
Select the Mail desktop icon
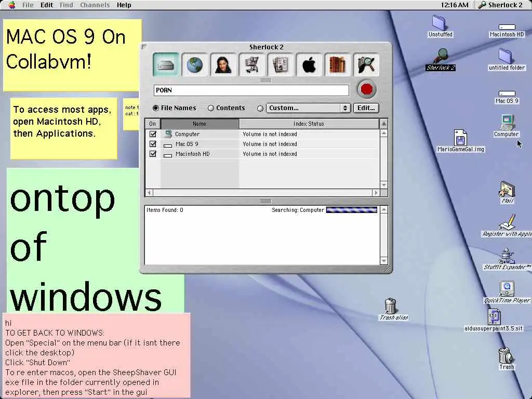(507, 192)
